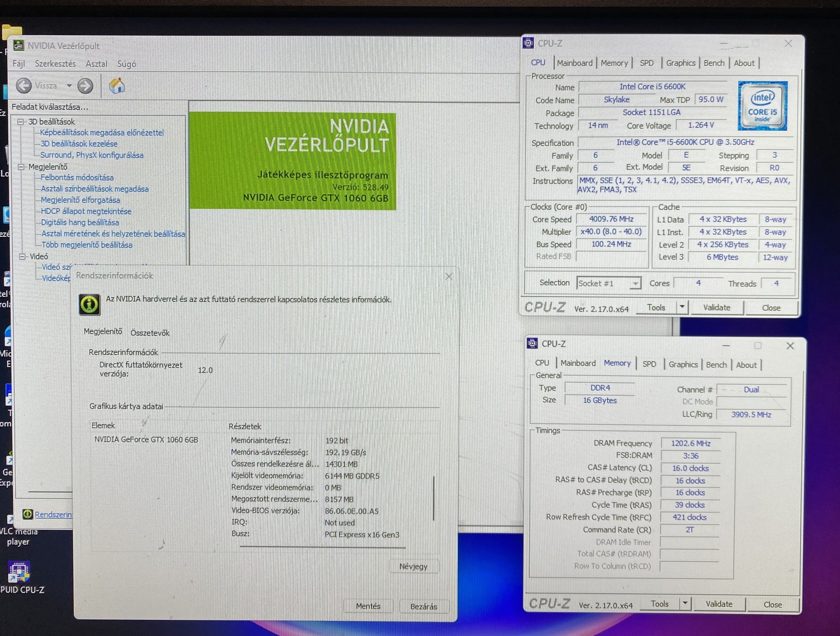
Task: Click Tools button in upper CPU-Z window
Action: (x=656, y=307)
